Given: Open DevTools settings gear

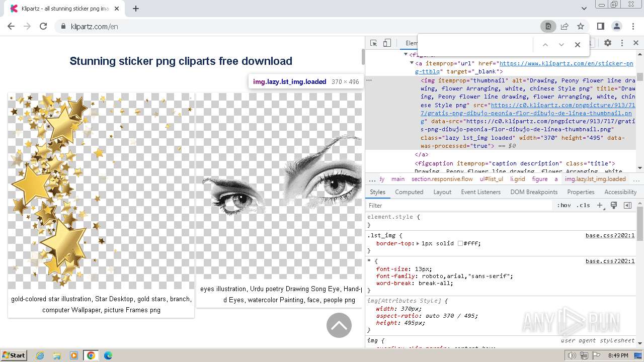Looking at the screenshot, I should (608, 43).
